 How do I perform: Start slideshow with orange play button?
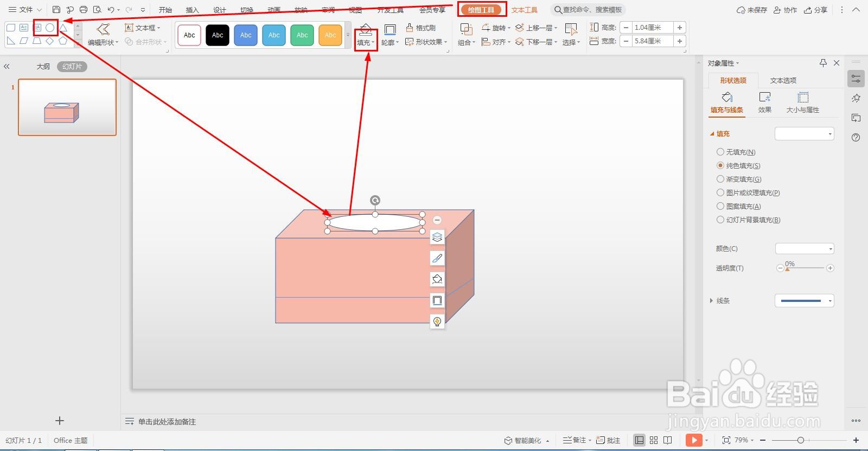(x=694, y=440)
